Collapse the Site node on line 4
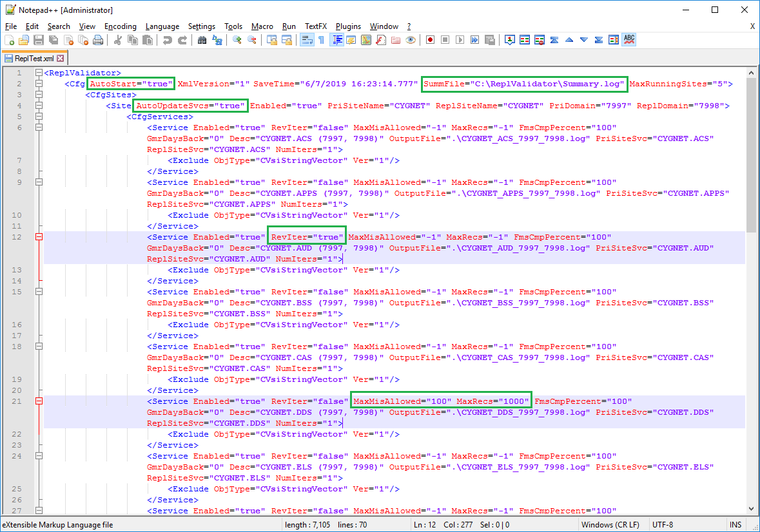Image resolution: width=760 pixels, height=532 pixels. [x=39, y=106]
